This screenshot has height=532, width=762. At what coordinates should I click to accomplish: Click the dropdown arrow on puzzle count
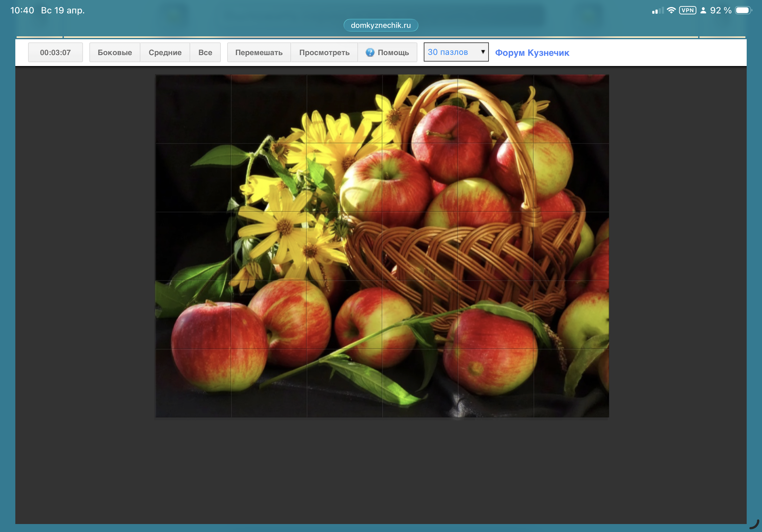[483, 52]
